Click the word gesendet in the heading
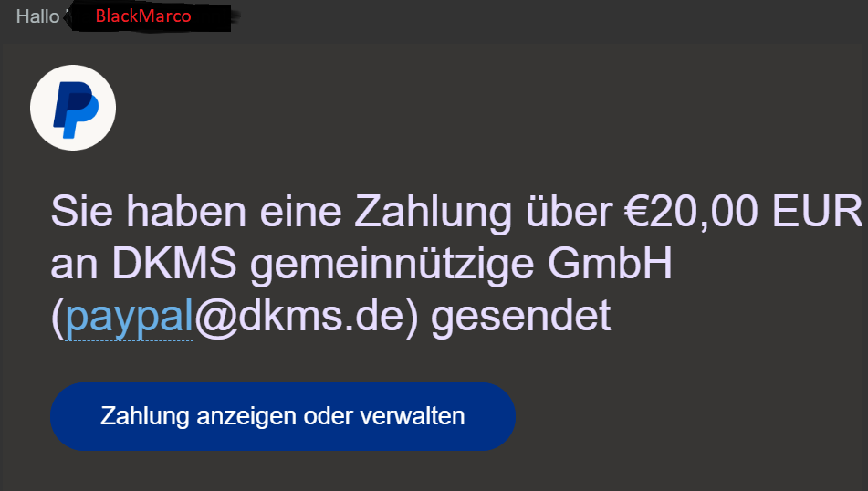Image resolution: width=868 pixels, height=491 pixels. point(521,316)
